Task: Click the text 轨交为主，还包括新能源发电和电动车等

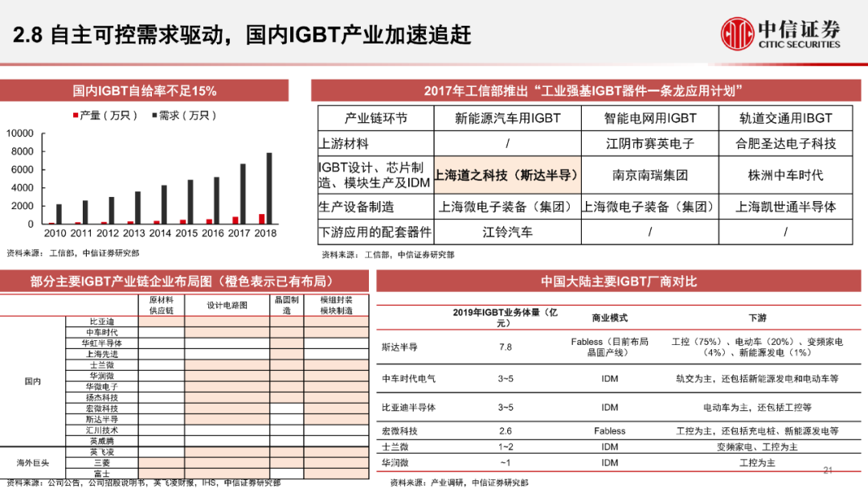Action: coord(757,379)
